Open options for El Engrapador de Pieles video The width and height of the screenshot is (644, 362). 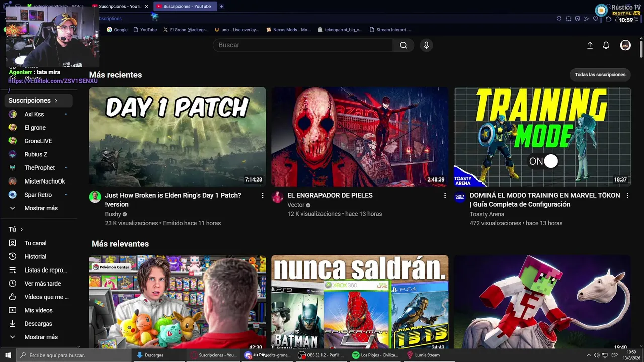[x=445, y=196]
